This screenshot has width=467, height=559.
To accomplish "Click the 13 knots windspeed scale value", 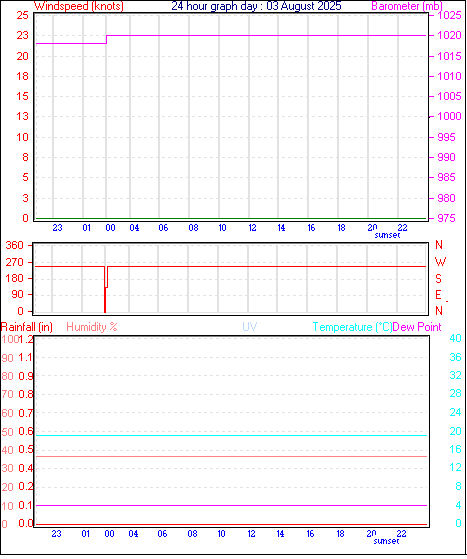I will point(22,116).
